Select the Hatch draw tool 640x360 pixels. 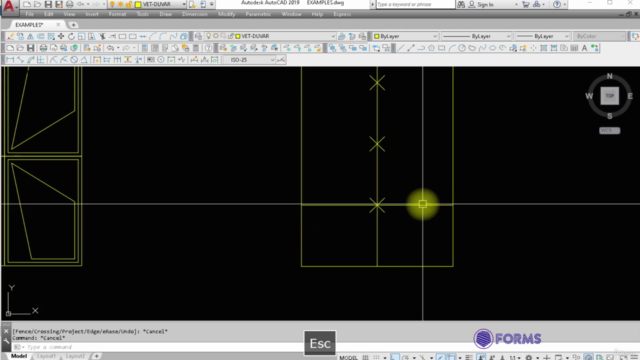click(544, 48)
